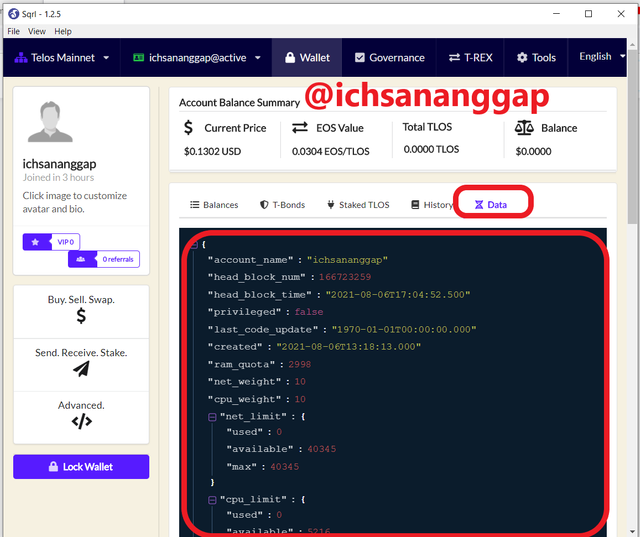Viewport: 640px width, 537px height.
Task: Open the Governance section
Action: (x=389, y=58)
